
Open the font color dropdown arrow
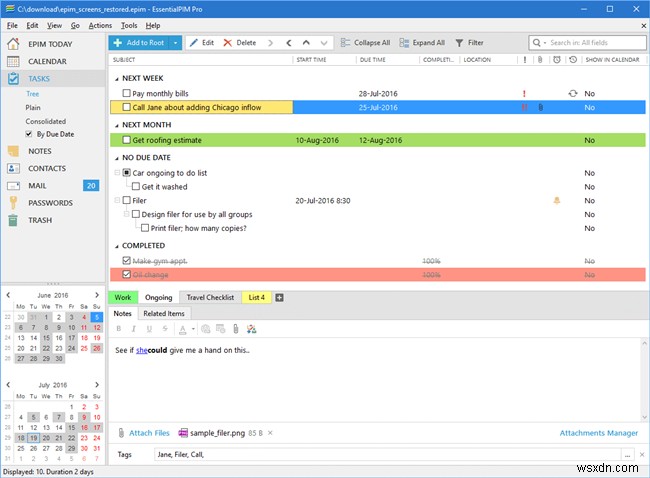[193, 329]
